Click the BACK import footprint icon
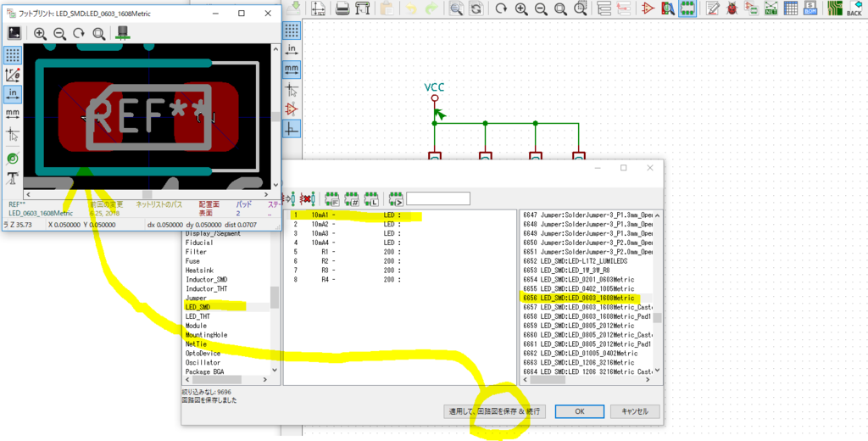The height and width of the screenshot is (441, 868). coord(854,8)
